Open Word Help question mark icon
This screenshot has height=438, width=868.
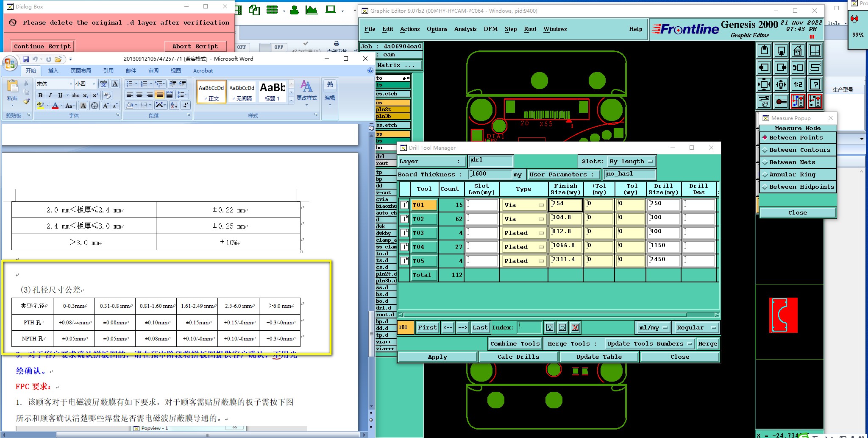click(x=370, y=71)
